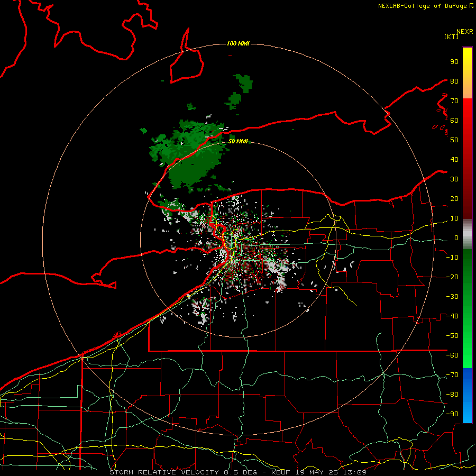Click the -10 scale value
Screen dimensions: 476x476
point(452,258)
